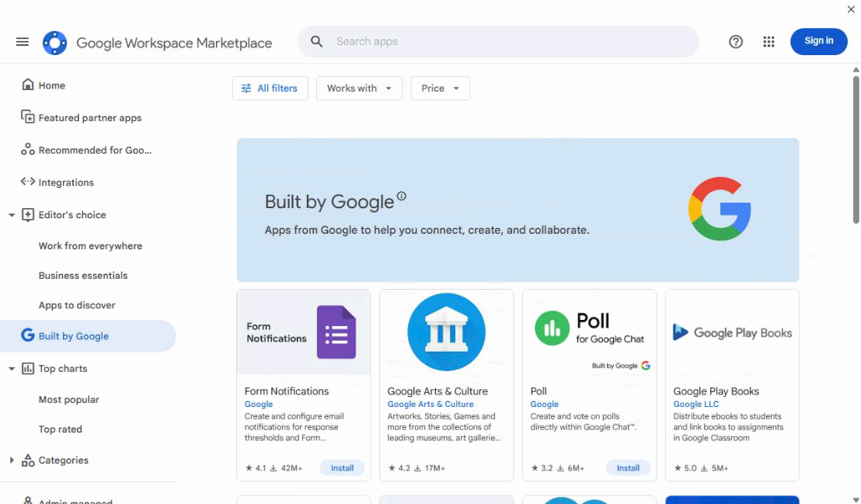Click the Google Arts & Culture app title

[x=437, y=391]
